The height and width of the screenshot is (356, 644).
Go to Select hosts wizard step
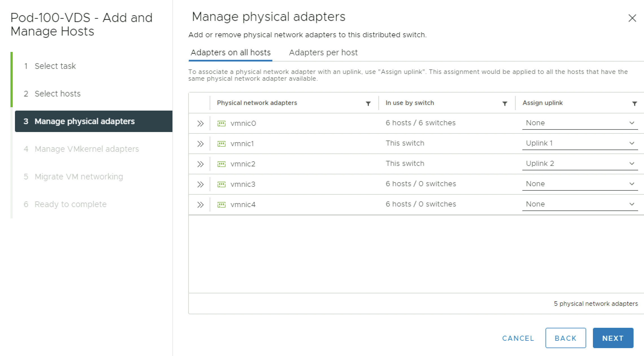57,94
